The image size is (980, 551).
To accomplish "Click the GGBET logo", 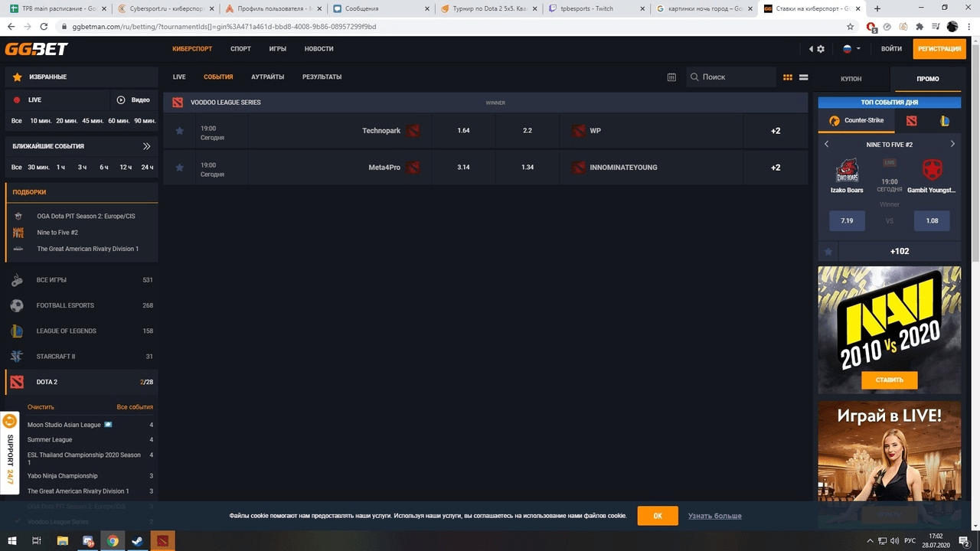I will pos(36,49).
